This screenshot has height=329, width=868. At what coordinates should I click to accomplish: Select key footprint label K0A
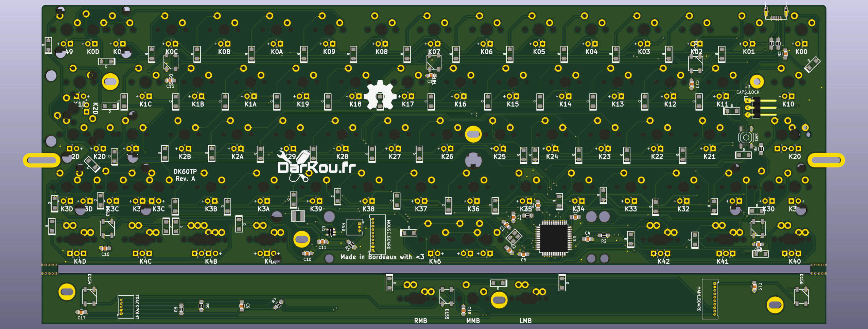pyautogui.click(x=277, y=52)
